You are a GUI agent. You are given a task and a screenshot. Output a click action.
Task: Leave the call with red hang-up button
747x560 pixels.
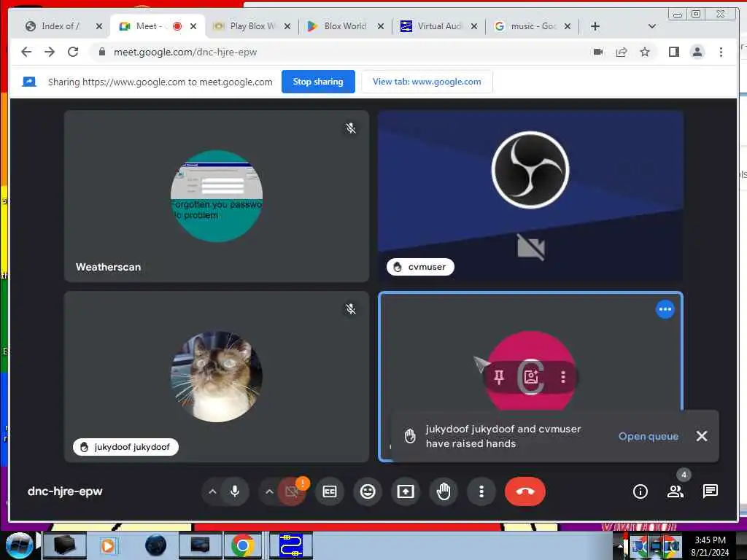[525, 491]
